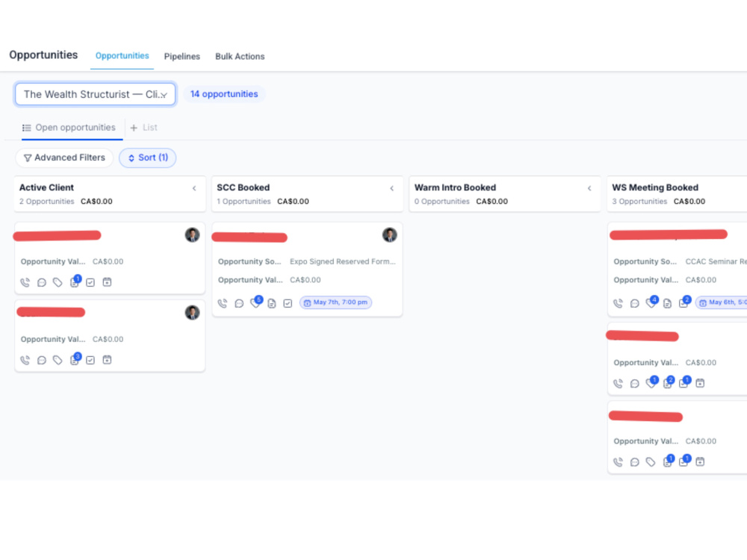Collapse the Warm Intro Booked column
This screenshot has width=747, height=560.
(590, 188)
